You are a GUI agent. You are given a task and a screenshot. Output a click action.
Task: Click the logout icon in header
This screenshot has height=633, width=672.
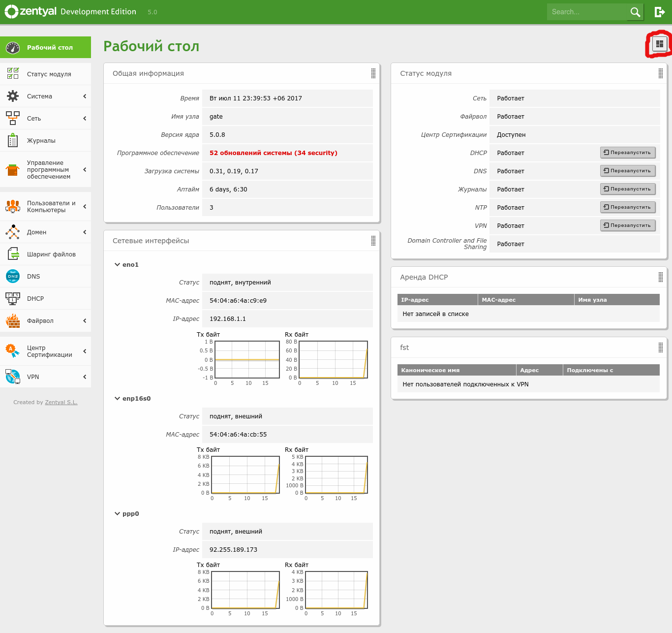[660, 12]
